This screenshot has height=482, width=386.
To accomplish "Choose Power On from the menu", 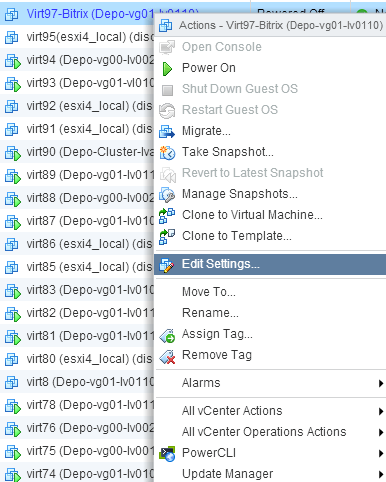I will point(271,68).
